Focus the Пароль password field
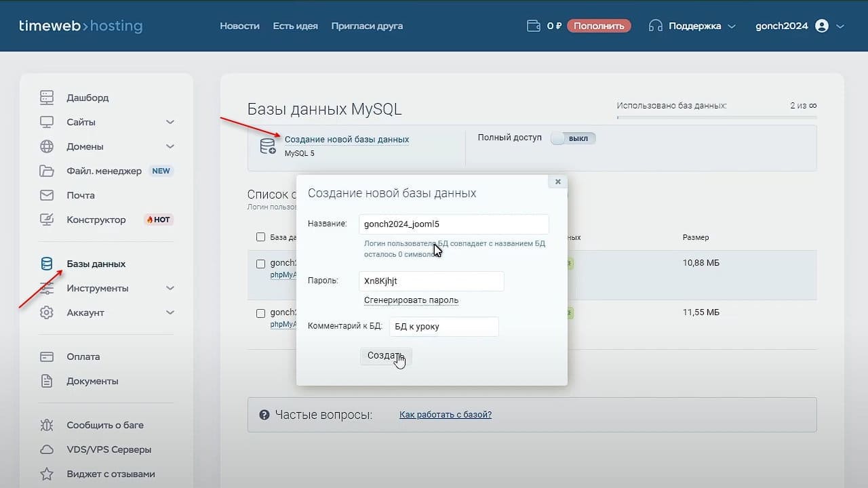 (x=431, y=281)
